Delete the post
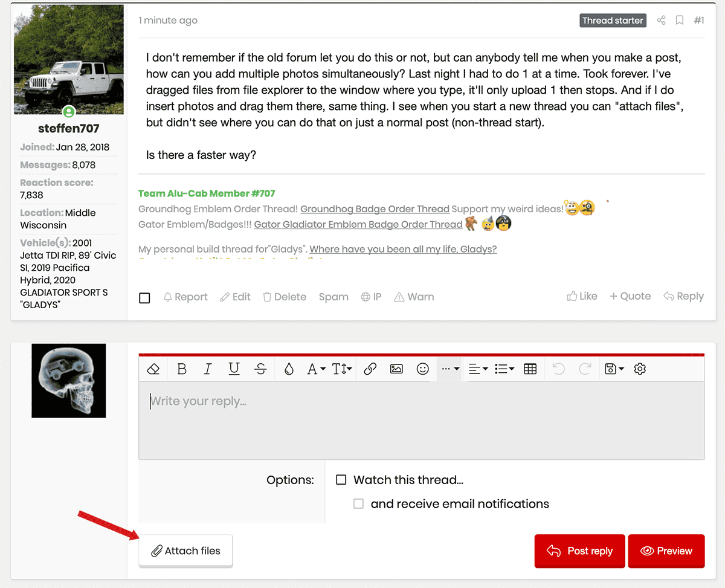This screenshot has width=725, height=588. 285,297
